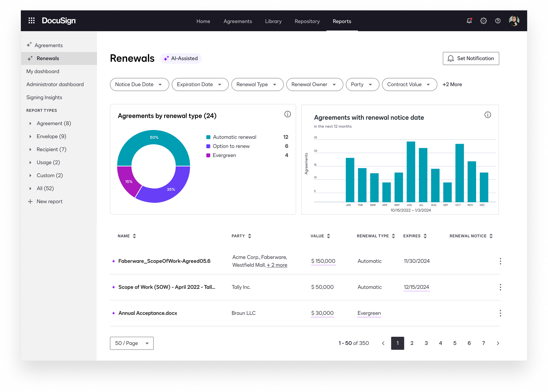Sort table by Expires column
This screenshot has height=392, width=548.
[425, 236]
